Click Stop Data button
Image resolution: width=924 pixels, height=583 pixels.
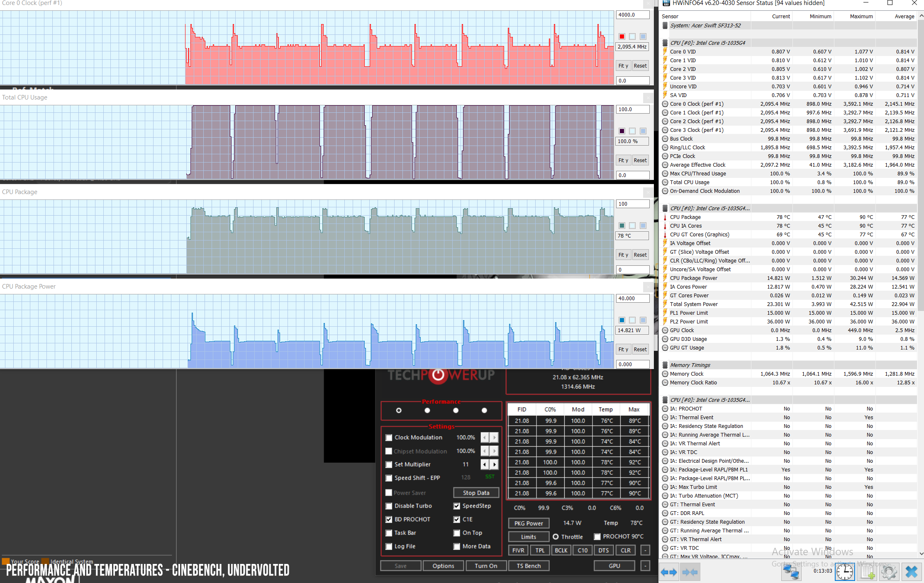click(x=476, y=493)
